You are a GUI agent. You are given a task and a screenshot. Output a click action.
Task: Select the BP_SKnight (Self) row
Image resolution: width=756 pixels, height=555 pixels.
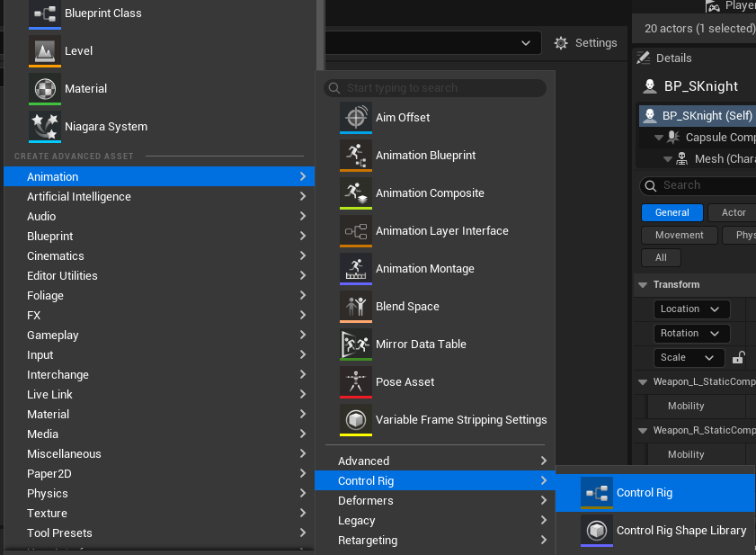click(x=698, y=116)
